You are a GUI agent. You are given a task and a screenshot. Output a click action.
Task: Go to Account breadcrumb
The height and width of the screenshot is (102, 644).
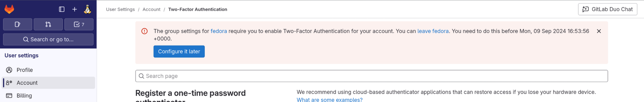(x=151, y=9)
